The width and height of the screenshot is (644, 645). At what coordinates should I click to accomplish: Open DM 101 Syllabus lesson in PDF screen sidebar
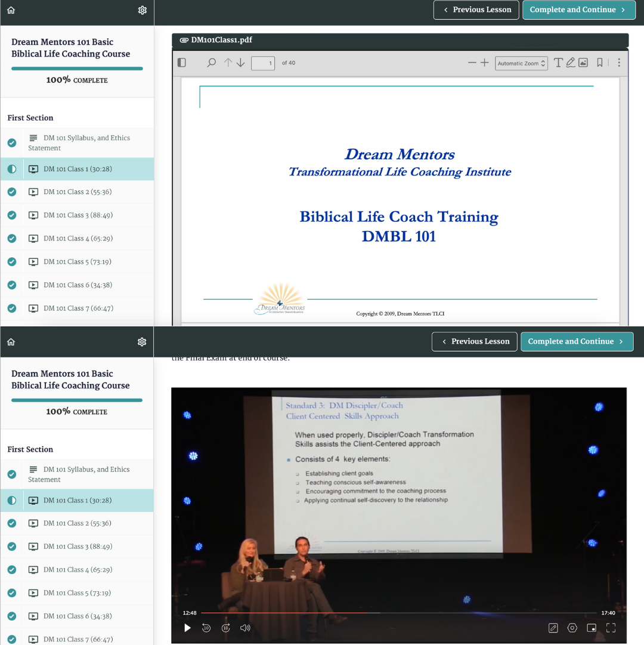tap(78, 143)
